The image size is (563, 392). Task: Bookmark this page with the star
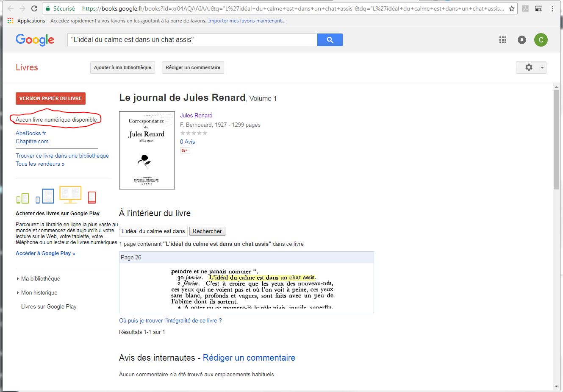512,8
